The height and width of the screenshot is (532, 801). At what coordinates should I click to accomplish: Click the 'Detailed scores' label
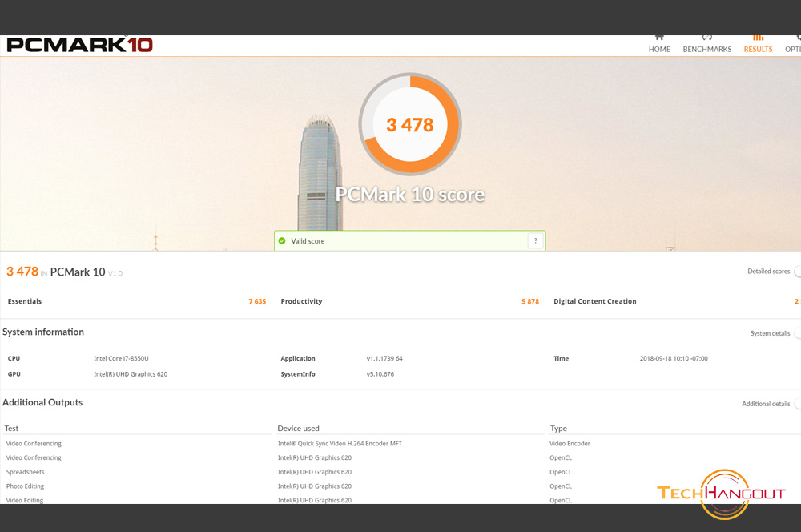[x=768, y=272]
